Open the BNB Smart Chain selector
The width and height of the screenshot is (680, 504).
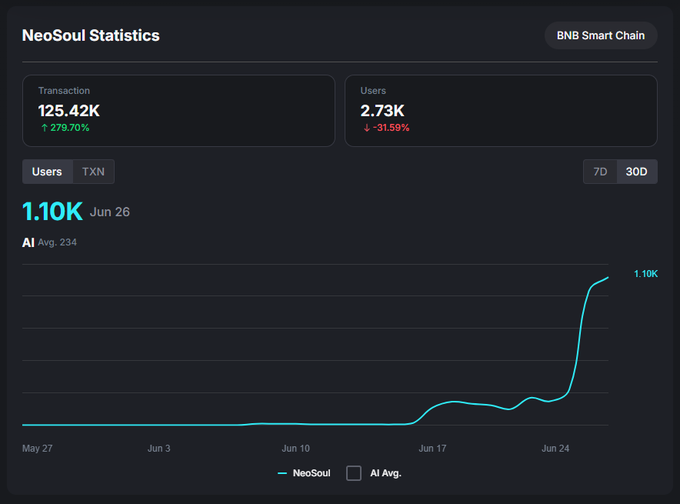(601, 36)
